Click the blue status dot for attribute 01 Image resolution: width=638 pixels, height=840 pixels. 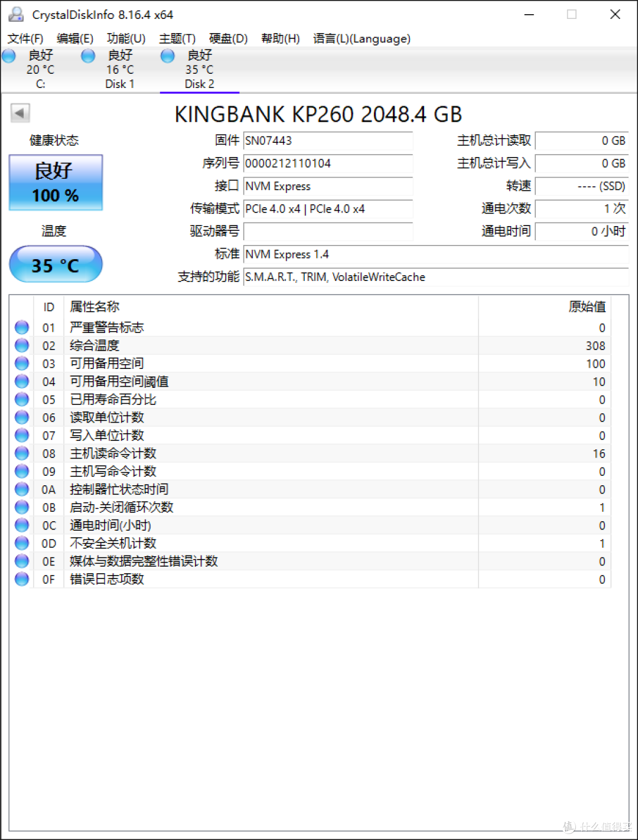coord(21,328)
